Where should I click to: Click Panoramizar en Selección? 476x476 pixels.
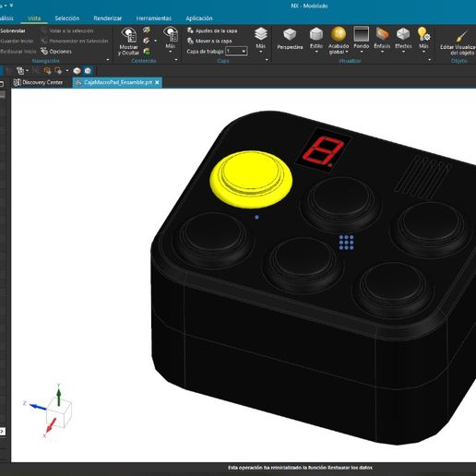[x=75, y=41]
